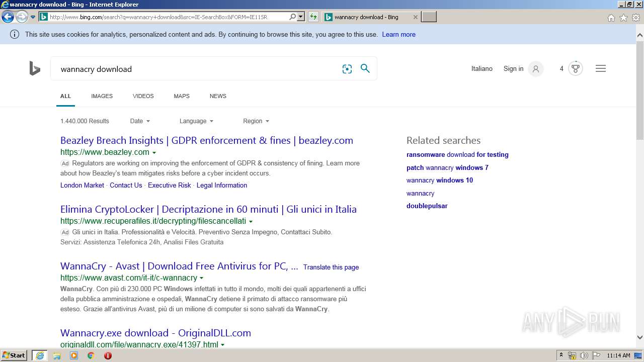Open the media player taskbar icon
The width and height of the screenshot is (644, 362).
pos(74,355)
